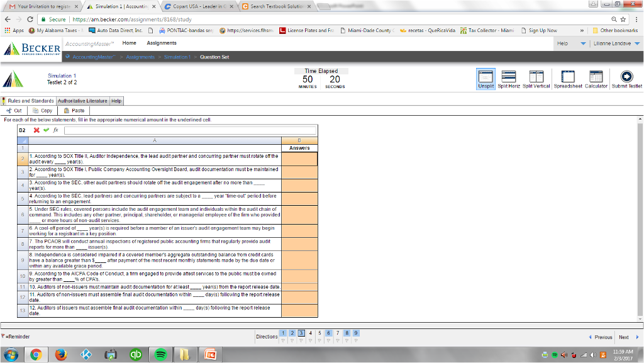Switch to Split Horiz layout

[508, 79]
